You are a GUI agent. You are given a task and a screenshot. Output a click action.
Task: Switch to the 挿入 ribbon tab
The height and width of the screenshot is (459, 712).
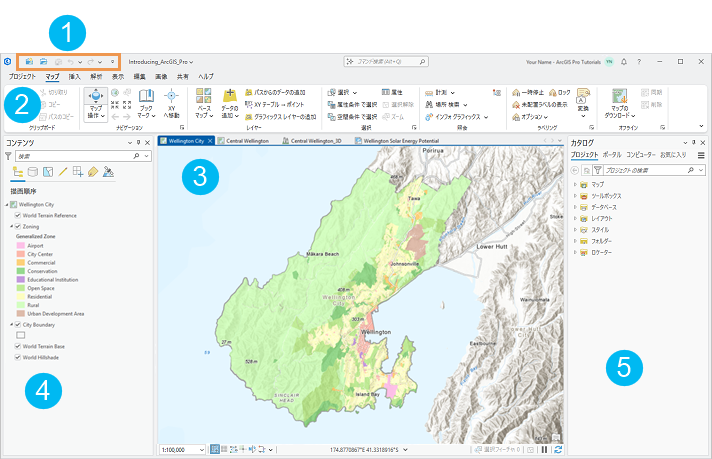pos(74,76)
